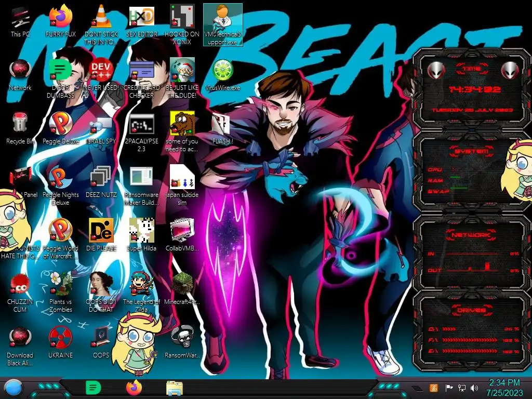The height and width of the screenshot is (399, 532).
Task: Open the green chat-bubble app pinned on the taskbar
Action: pyautogui.click(x=93, y=388)
